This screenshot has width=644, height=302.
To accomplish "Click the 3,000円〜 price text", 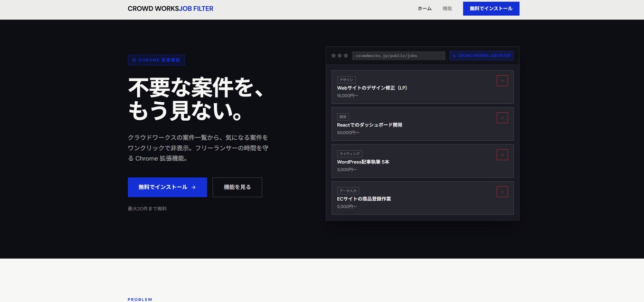I will coord(347,170).
